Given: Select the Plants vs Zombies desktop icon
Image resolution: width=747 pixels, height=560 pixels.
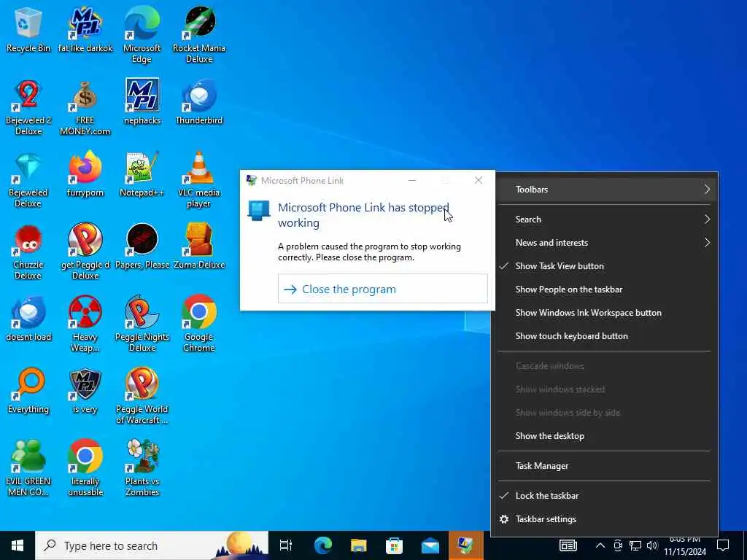Looking at the screenshot, I should [142, 467].
